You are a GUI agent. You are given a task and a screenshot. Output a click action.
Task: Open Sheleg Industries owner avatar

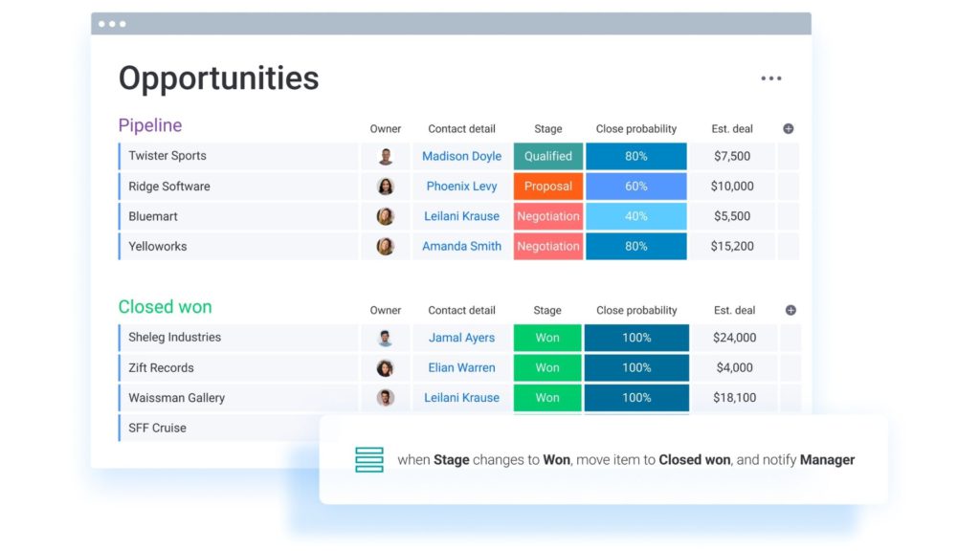[386, 338]
